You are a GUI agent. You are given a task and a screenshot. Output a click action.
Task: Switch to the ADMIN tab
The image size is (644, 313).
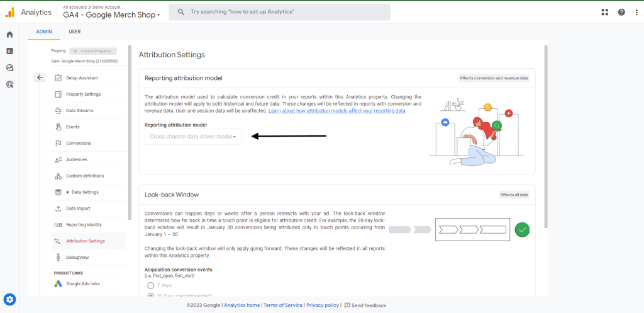44,31
